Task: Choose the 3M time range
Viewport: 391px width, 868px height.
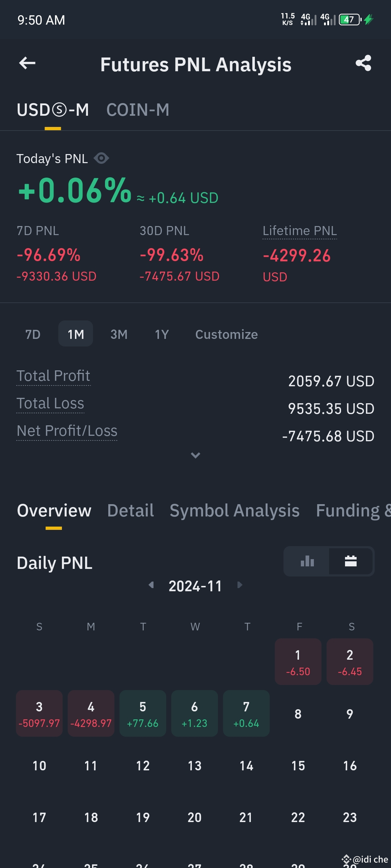Action: [119, 334]
